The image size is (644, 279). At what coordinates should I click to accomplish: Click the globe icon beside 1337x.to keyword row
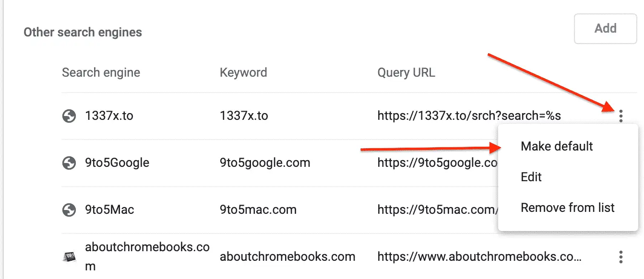pyautogui.click(x=69, y=116)
